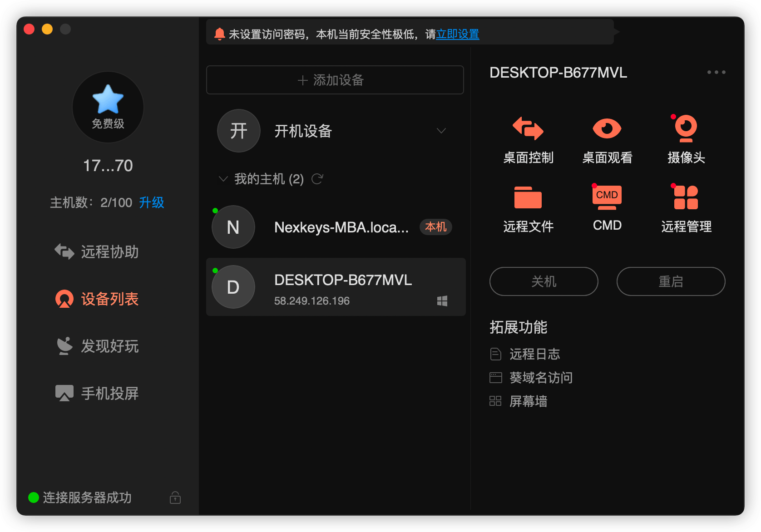Click the 远程日志 document icon
Viewport: 761px width, 532px height.
(496, 354)
